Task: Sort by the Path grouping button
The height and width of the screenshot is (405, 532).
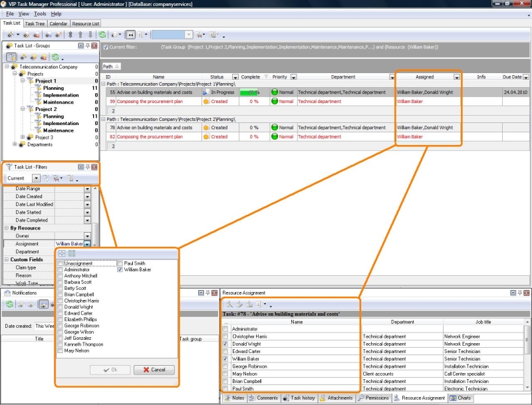Action: tap(111, 67)
